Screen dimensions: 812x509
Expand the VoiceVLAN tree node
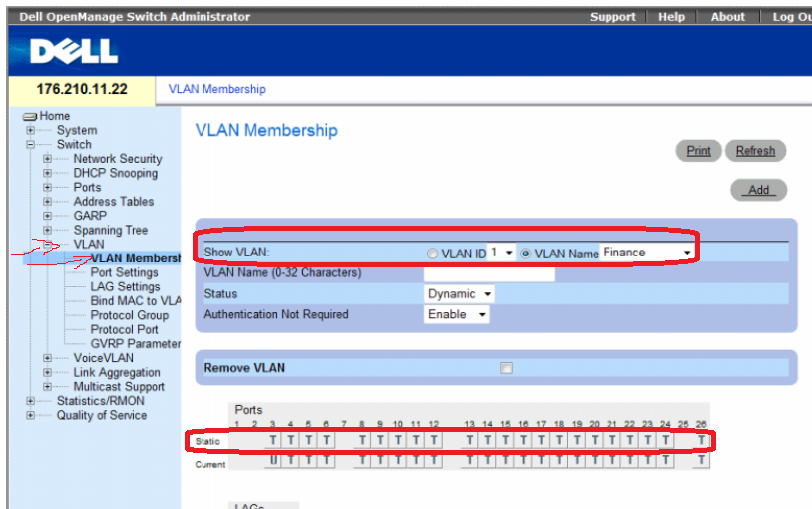point(47,358)
